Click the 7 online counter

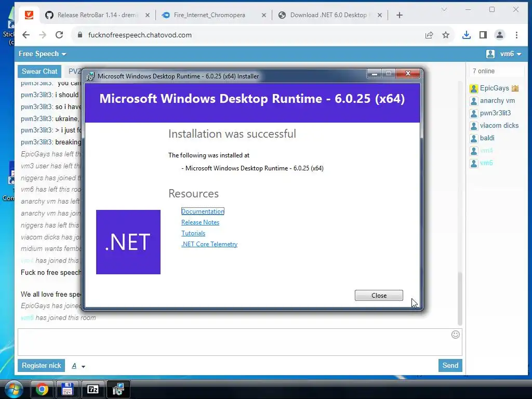484,71
